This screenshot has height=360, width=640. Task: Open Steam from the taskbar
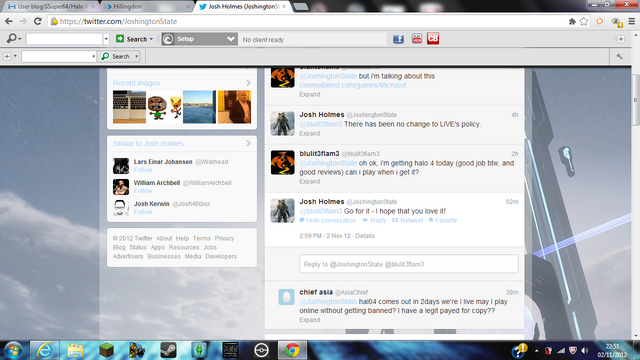click(x=168, y=350)
